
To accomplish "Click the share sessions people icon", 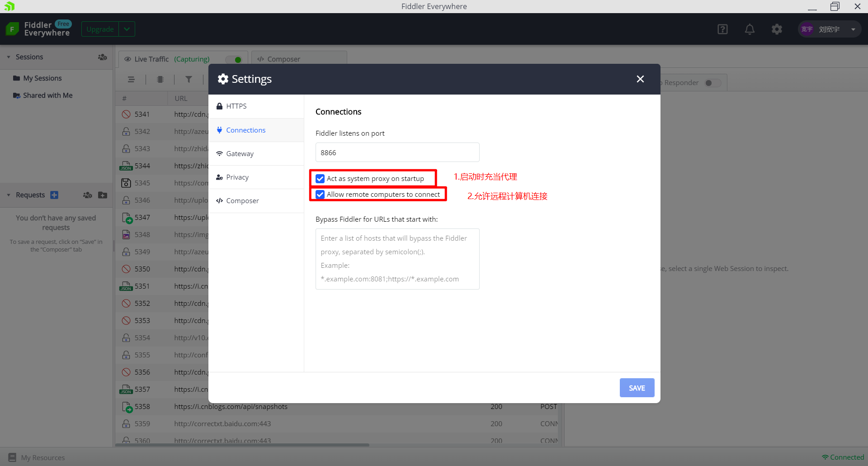I will click(x=103, y=57).
